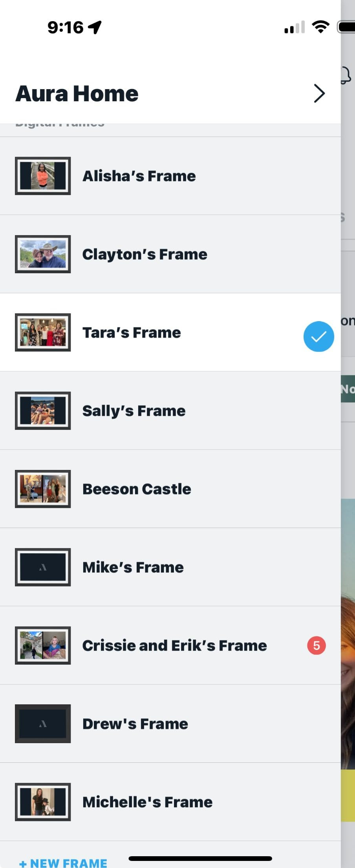Toggle the blue checkmark on Tara's Frame

point(318,336)
